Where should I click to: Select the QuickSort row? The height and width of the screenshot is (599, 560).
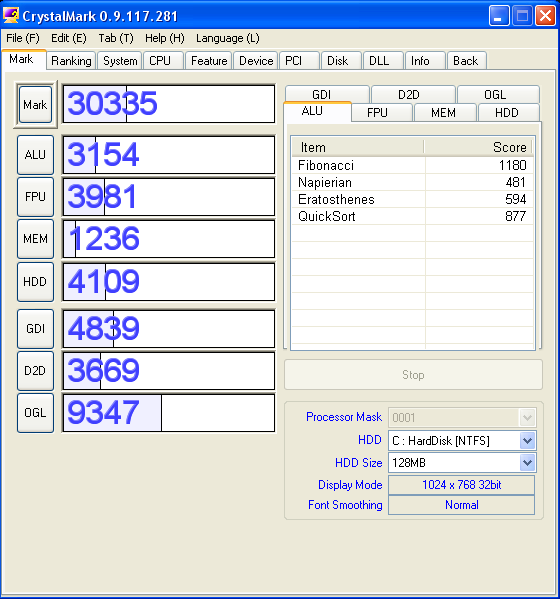[413, 216]
